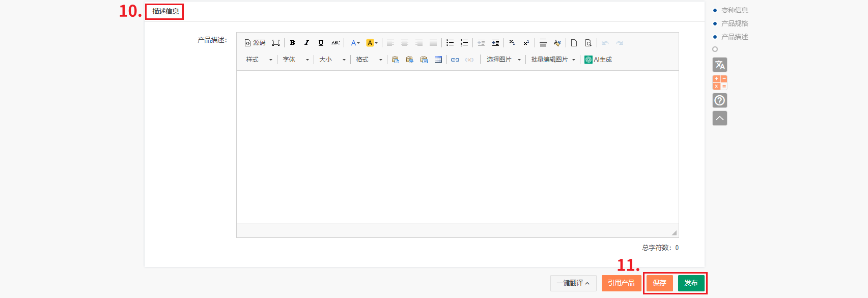Viewport: 868px width, 298px height.
Task: Click the AI生成 button
Action: pyautogui.click(x=598, y=60)
